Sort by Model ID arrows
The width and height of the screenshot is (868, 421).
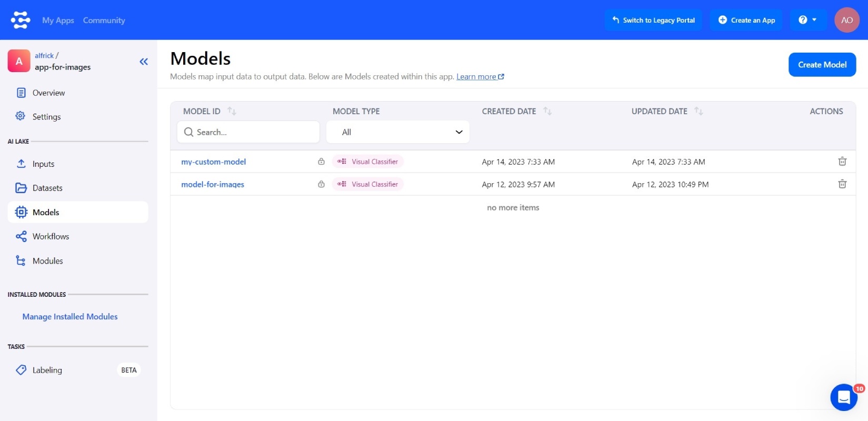[x=232, y=111]
